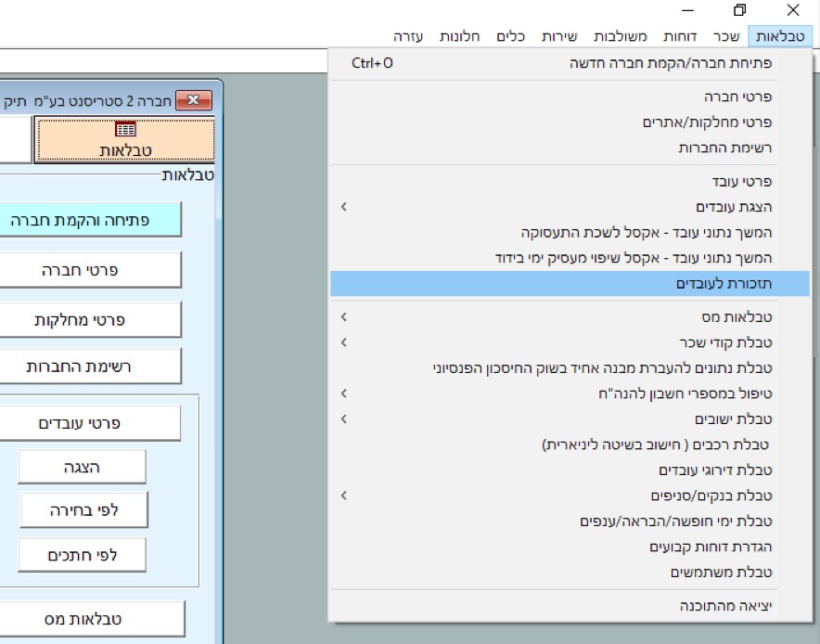Viewport: 820px width, 644px height.
Task: Select הגדרת דוחות קבועים entry
Action: coord(570,547)
